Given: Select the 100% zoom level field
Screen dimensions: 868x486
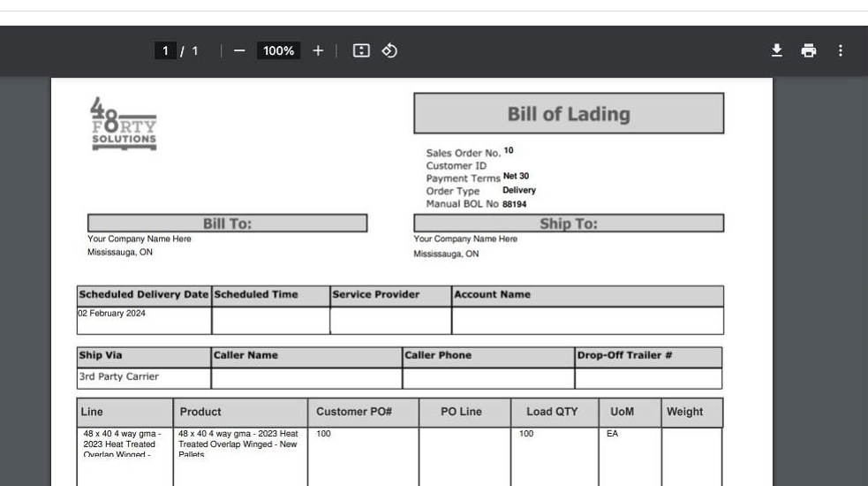Looking at the screenshot, I should click(x=278, y=51).
